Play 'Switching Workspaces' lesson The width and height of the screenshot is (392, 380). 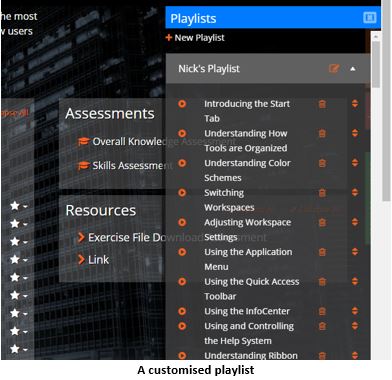pos(182,192)
